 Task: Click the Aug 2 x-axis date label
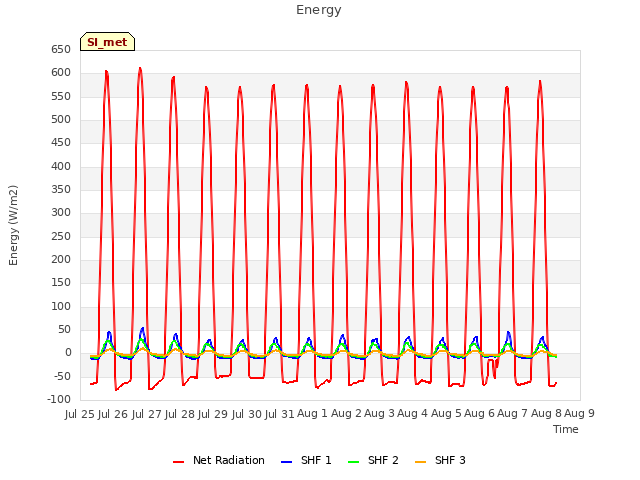click(x=346, y=414)
